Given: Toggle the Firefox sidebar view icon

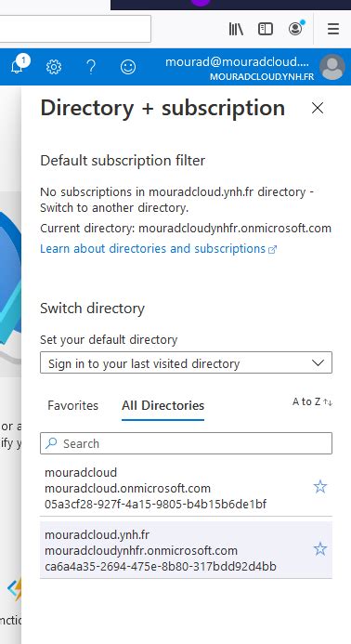Looking at the screenshot, I should click(266, 29).
